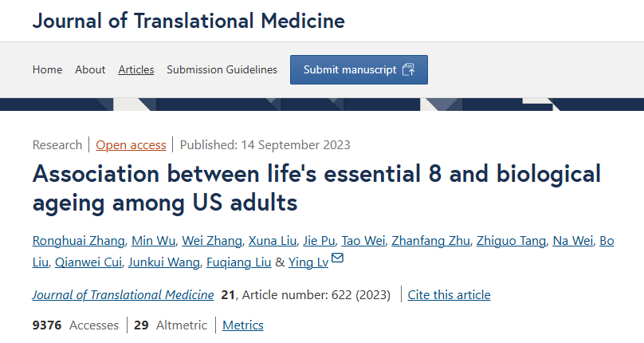Click author Zhanfang Zhu name

[430, 241]
